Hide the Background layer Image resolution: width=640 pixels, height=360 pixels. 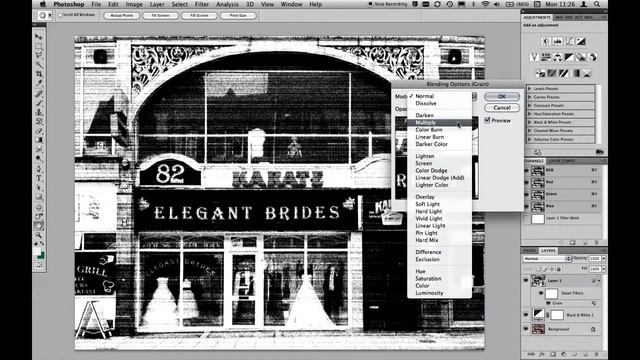(x=526, y=329)
